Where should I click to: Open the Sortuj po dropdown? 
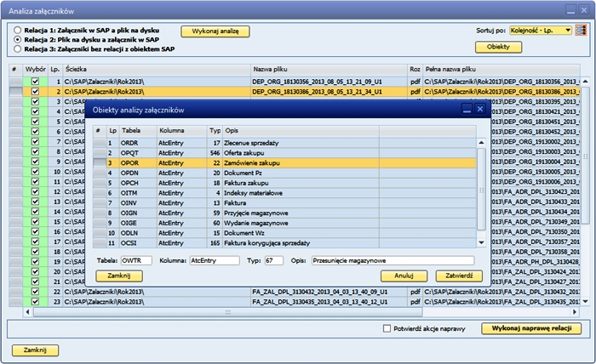tap(541, 31)
